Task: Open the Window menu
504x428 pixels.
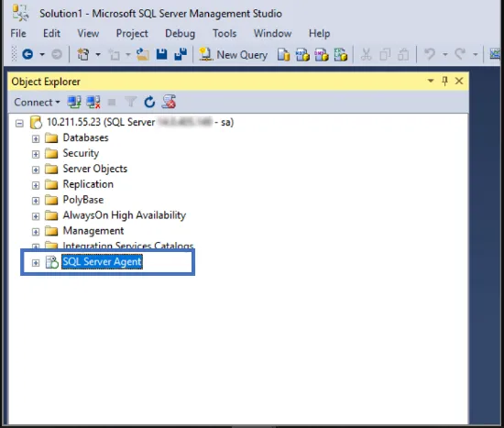Action: pyautogui.click(x=272, y=33)
